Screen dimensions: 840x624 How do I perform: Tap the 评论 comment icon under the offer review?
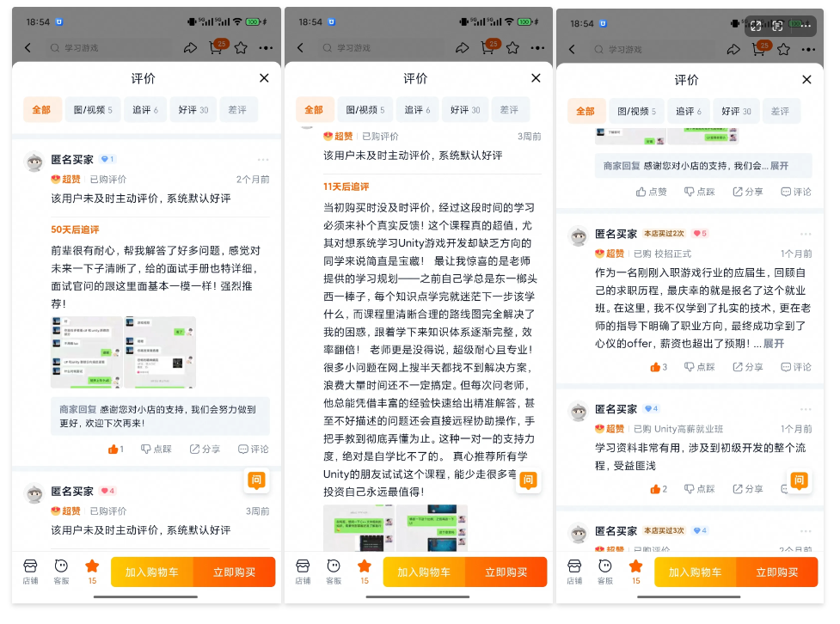point(796,367)
